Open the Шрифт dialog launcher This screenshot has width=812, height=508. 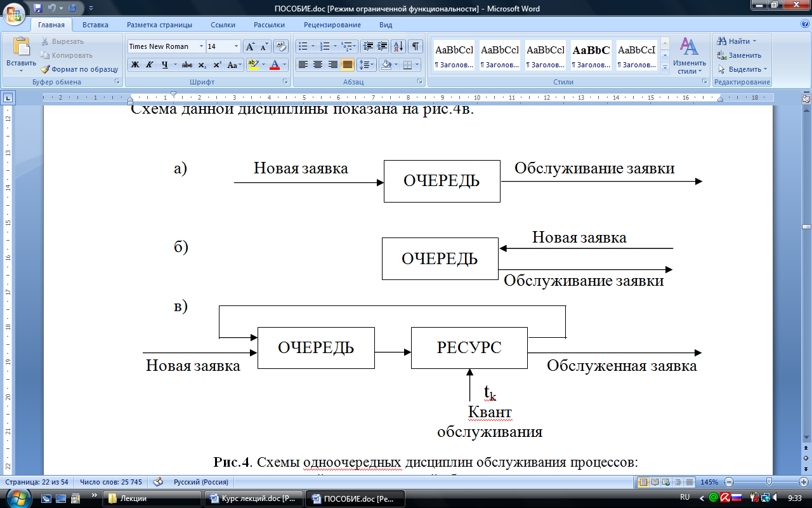(x=285, y=82)
